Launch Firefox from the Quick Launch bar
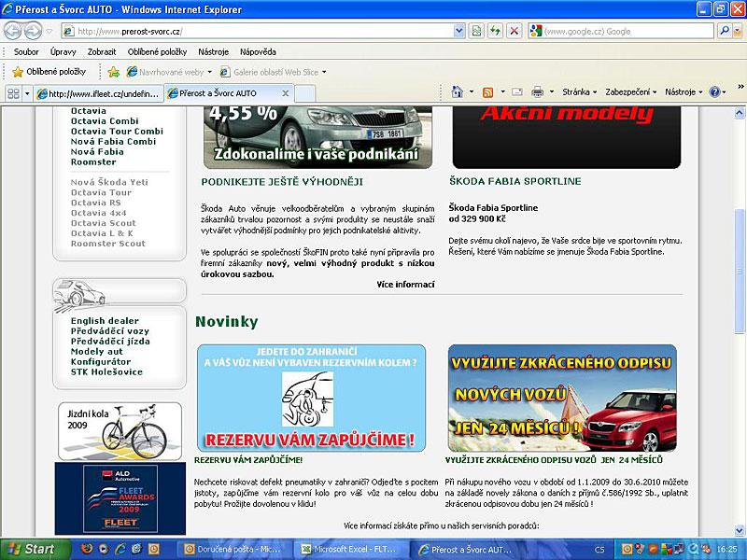The width and height of the screenshot is (747, 560). click(87, 549)
